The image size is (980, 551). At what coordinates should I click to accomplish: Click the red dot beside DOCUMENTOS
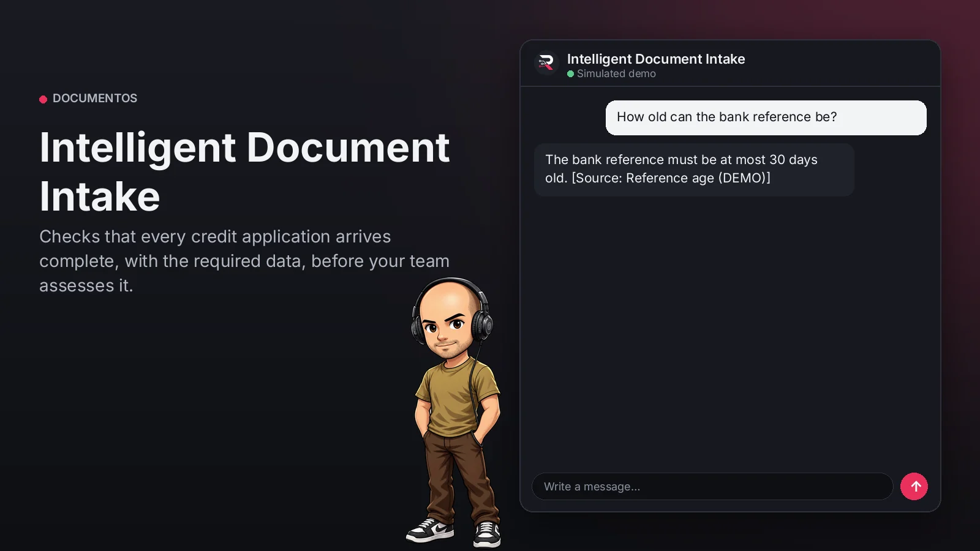click(x=43, y=99)
